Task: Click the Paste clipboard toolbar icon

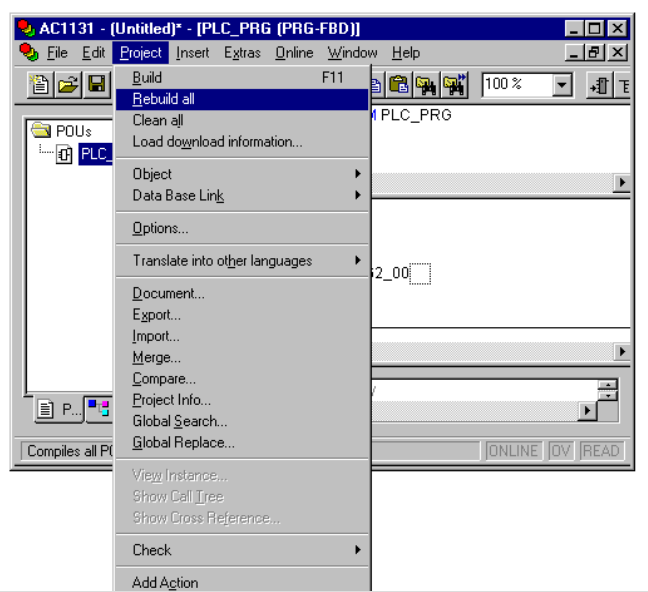Action: tap(399, 85)
